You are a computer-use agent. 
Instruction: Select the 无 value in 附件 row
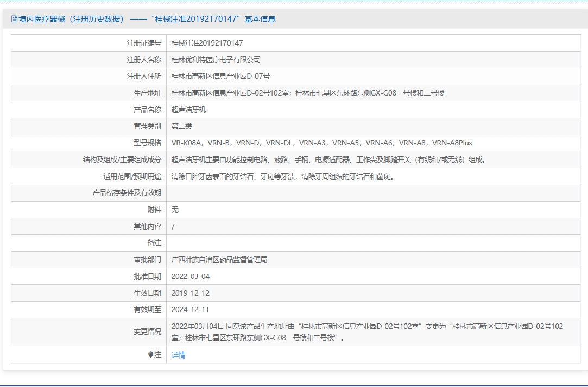point(175,210)
